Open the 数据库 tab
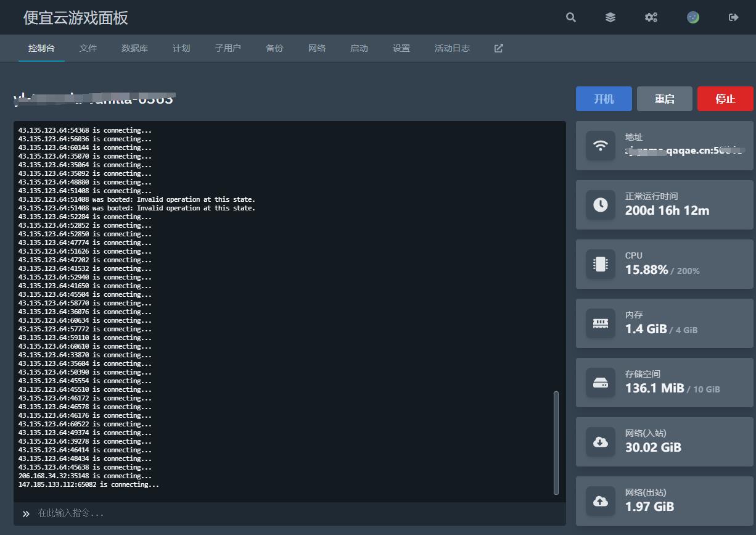 click(x=134, y=48)
